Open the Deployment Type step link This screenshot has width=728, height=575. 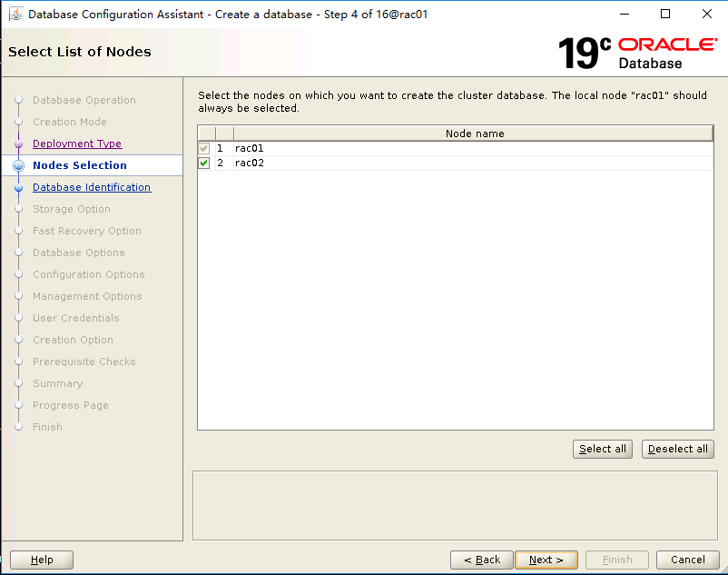tap(77, 144)
